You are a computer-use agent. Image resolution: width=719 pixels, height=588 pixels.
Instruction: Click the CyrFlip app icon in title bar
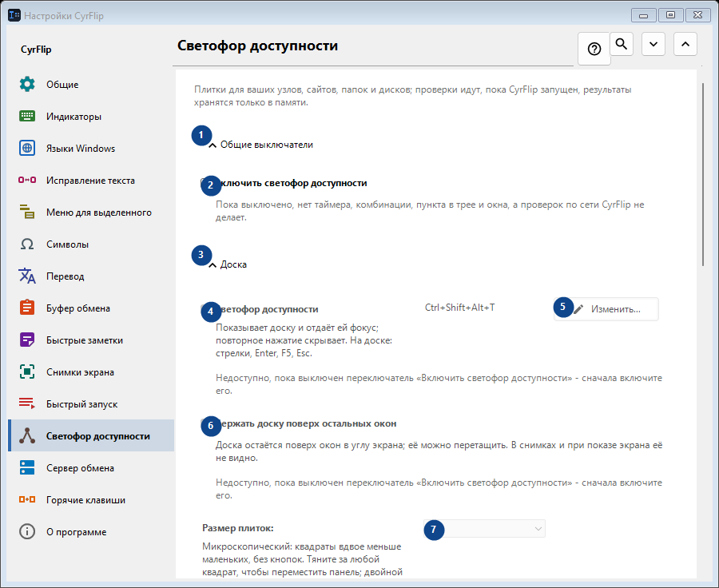14,15
